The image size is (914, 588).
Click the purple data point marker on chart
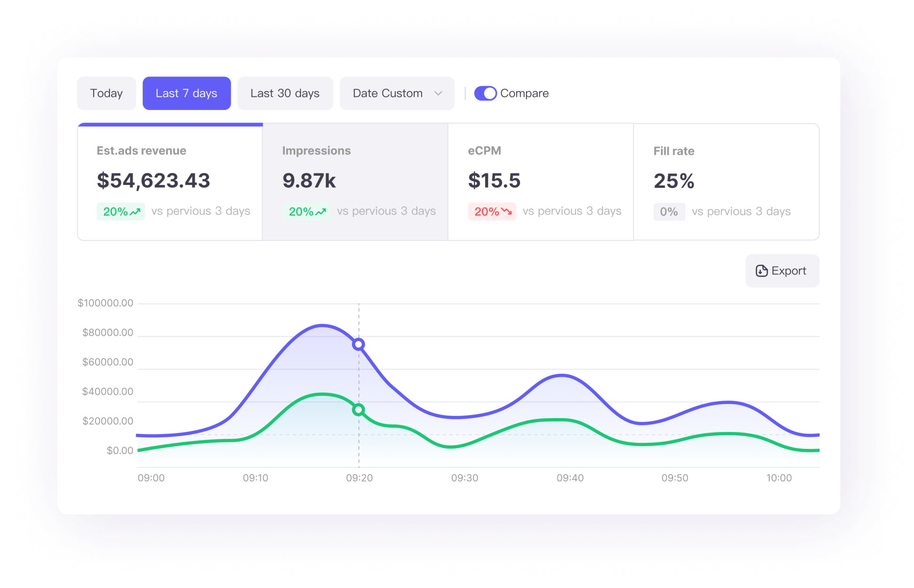[x=358, y=344]
